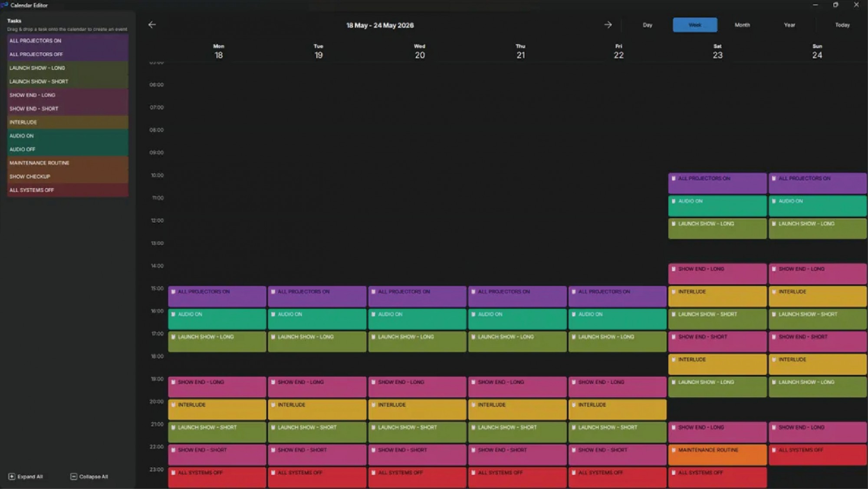Select the active Week view button

pos(695,25)
